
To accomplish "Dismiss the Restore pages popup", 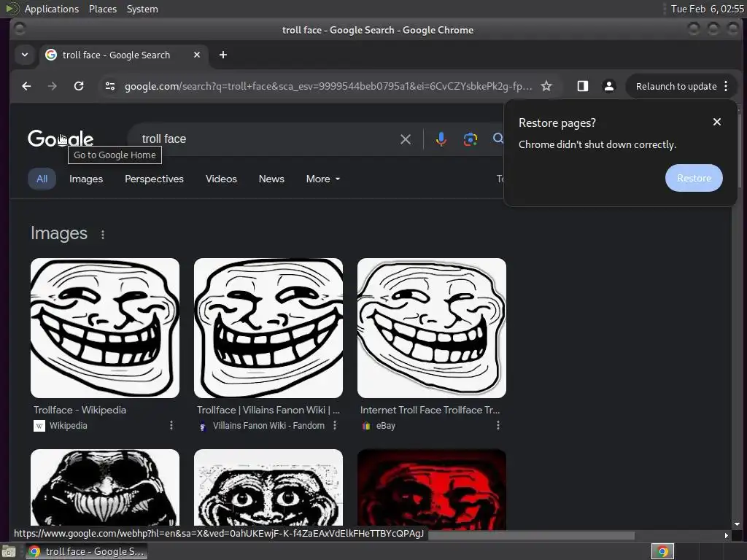I will [717, 122].
